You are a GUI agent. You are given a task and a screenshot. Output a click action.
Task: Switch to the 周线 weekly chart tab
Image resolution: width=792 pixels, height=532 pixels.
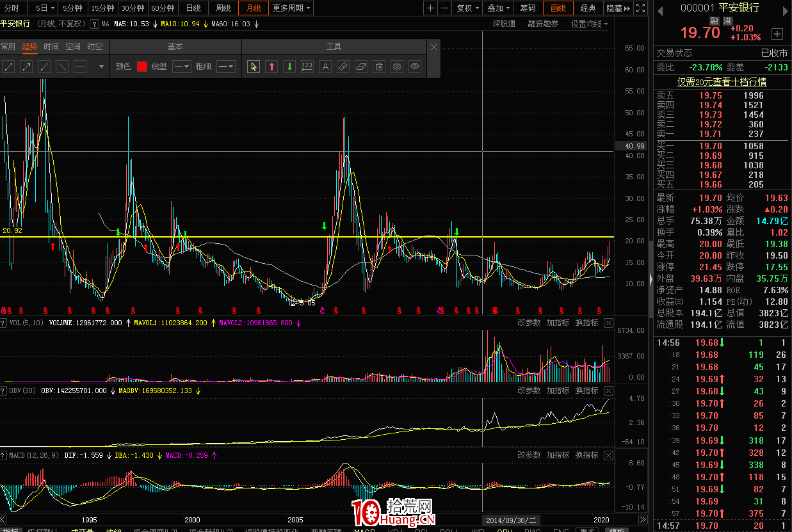(x=223, y=8)
